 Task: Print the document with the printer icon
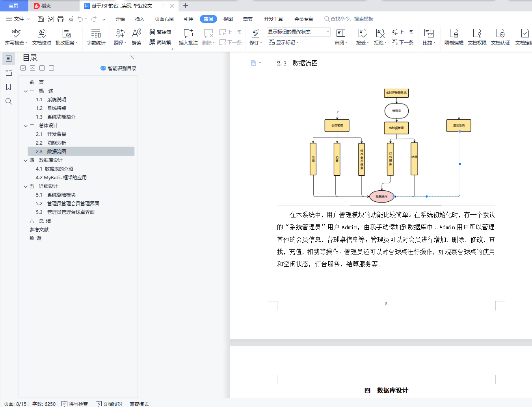60,19
